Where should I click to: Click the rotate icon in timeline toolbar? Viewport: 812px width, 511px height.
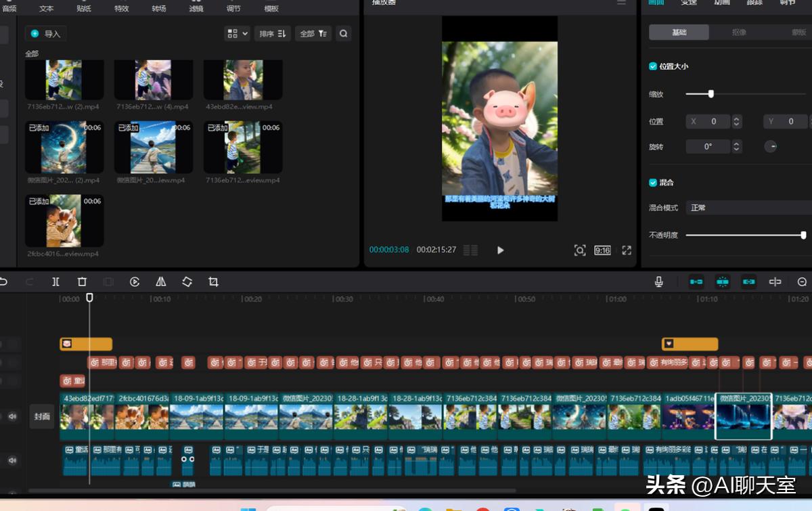pos(187,282)
